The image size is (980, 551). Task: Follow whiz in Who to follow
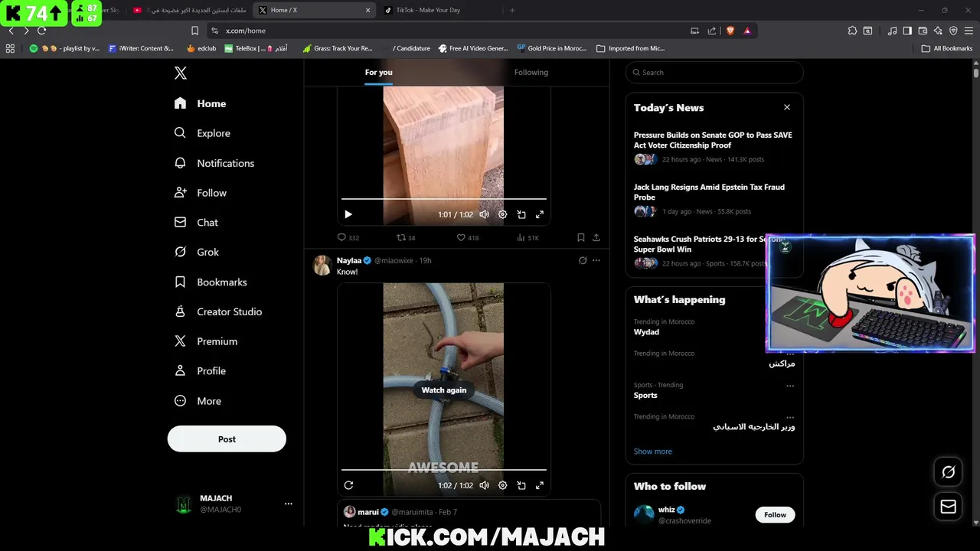coord(775,515)
